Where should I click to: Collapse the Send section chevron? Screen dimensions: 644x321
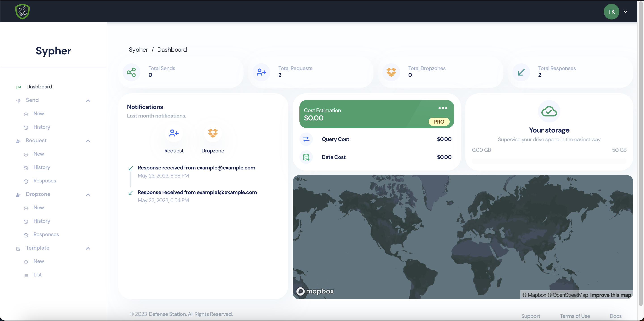(88, 101)
